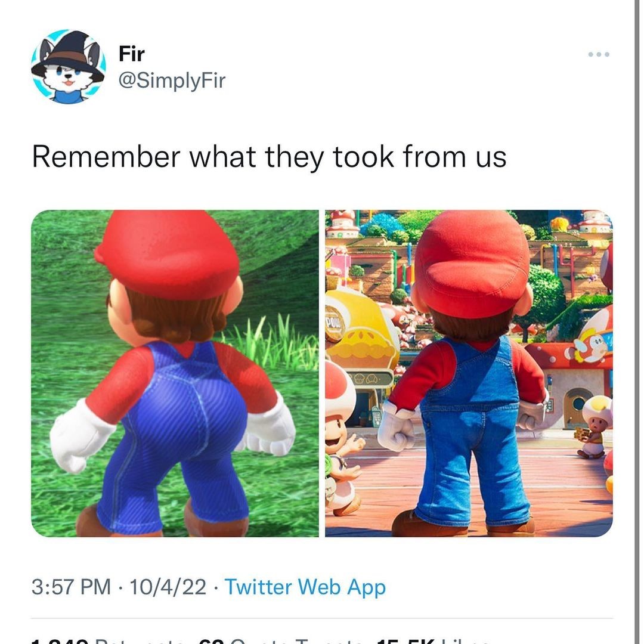Image resolution: width=644 pixels, height=644 pixels.
Task: Open the @SimplyFir handle link
Action: 172,80
